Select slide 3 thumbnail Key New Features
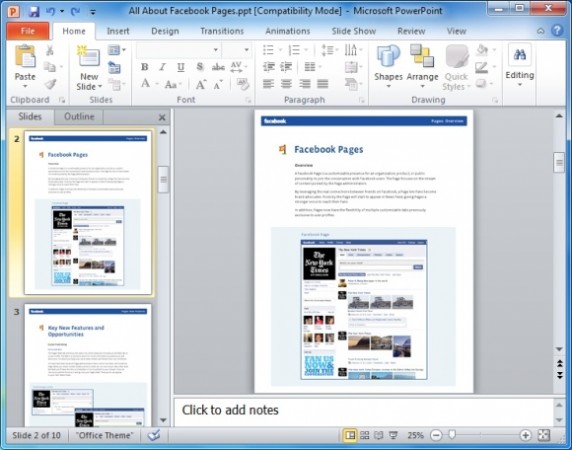This screenshot has width=572, height=450. click(x=88, y=365)
